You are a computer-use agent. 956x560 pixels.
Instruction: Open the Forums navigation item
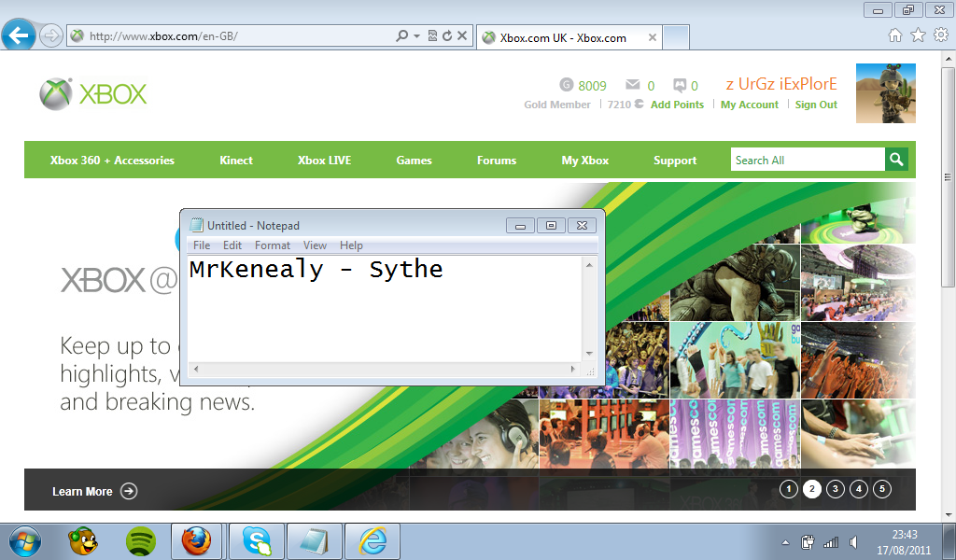pyautogui.click(x=497, y=161)
